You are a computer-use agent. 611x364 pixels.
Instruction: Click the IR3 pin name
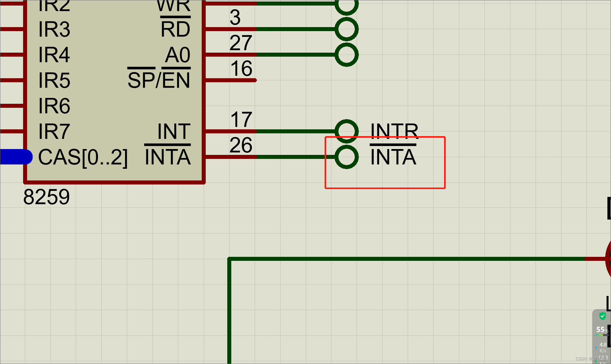pyautogui.click(x=54, y=29)
